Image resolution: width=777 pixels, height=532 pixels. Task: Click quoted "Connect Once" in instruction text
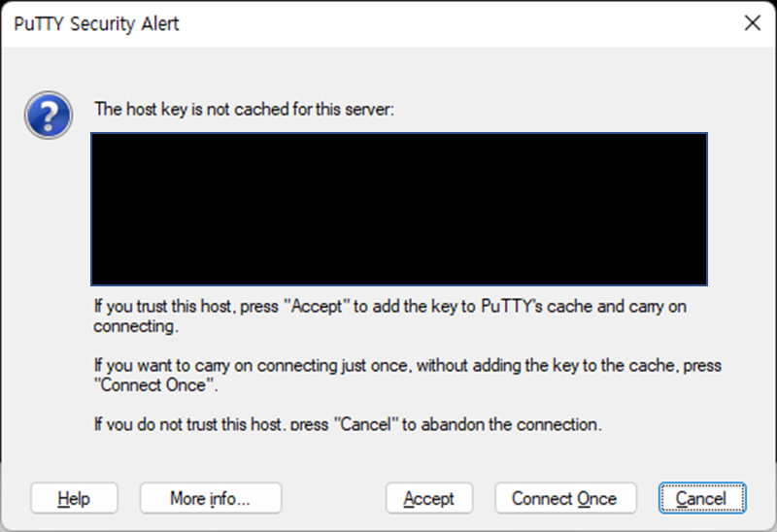click(x=156, y=384)
